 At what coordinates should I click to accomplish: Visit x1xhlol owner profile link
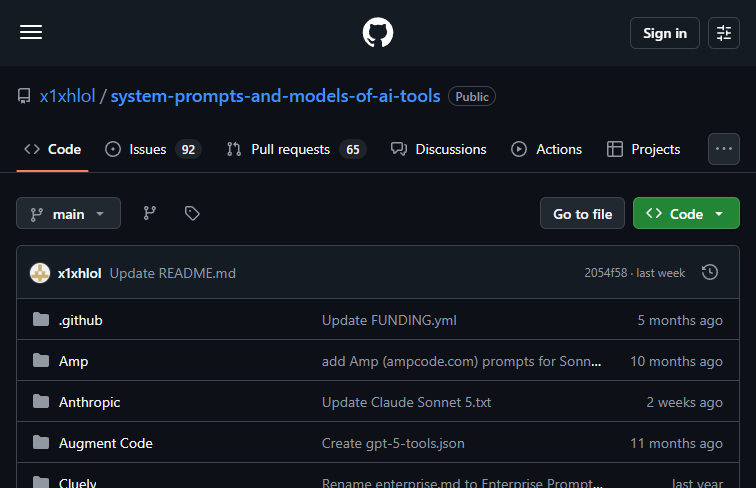point(68,96)
